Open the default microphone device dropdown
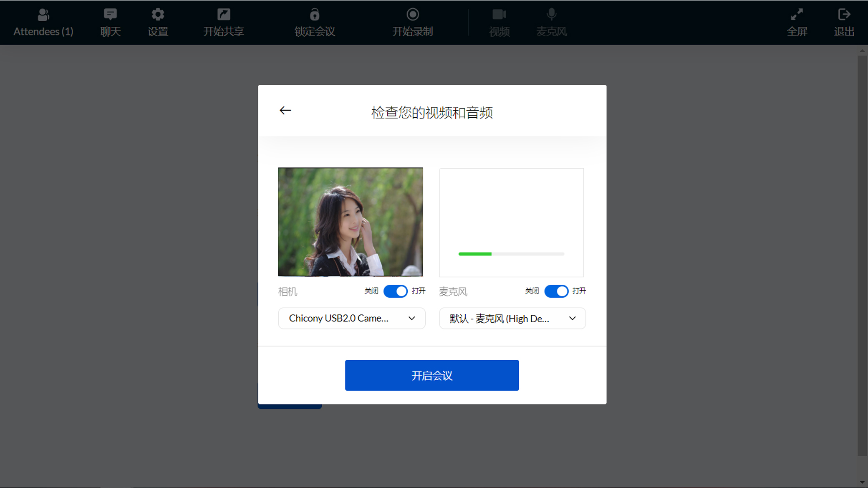This screenshot has width=868, height=488. [x=512, y=319]
